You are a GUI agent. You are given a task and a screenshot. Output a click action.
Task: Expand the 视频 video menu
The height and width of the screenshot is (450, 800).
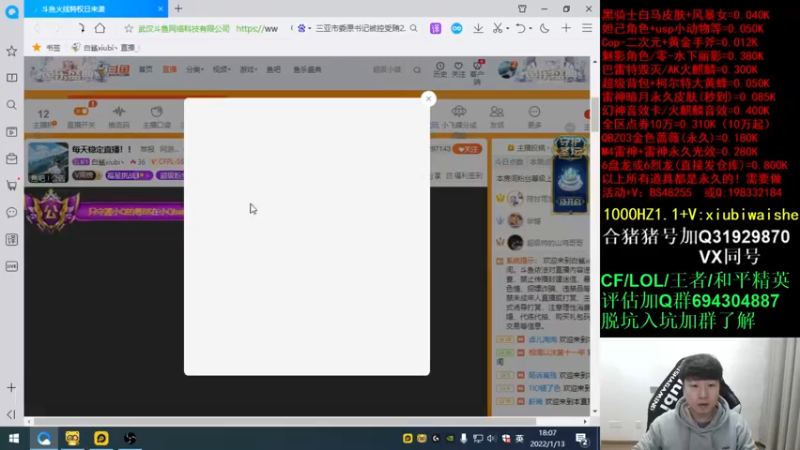(x=221, y=69)
